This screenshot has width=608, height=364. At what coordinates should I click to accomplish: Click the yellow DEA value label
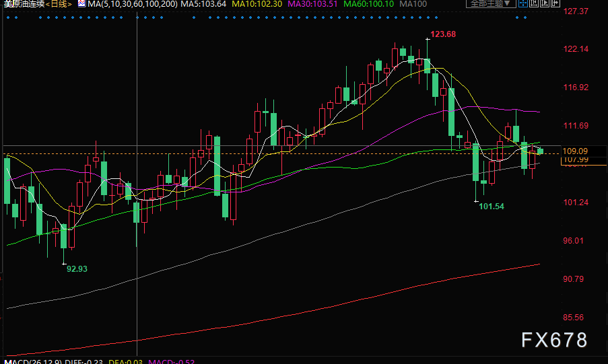[125, 362]
